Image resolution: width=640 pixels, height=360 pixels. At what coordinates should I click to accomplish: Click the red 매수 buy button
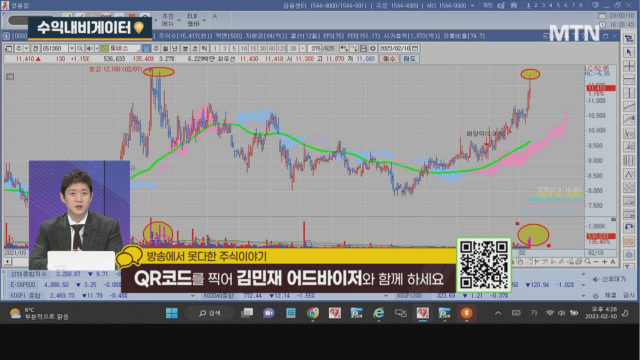[x=389, y=59]
